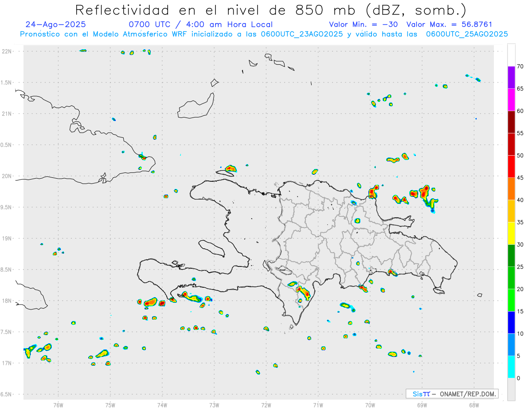The image size is (532, 411).
Task: Click the magenta 60–65 dBZ color band
Action: (x=511, y=100)
